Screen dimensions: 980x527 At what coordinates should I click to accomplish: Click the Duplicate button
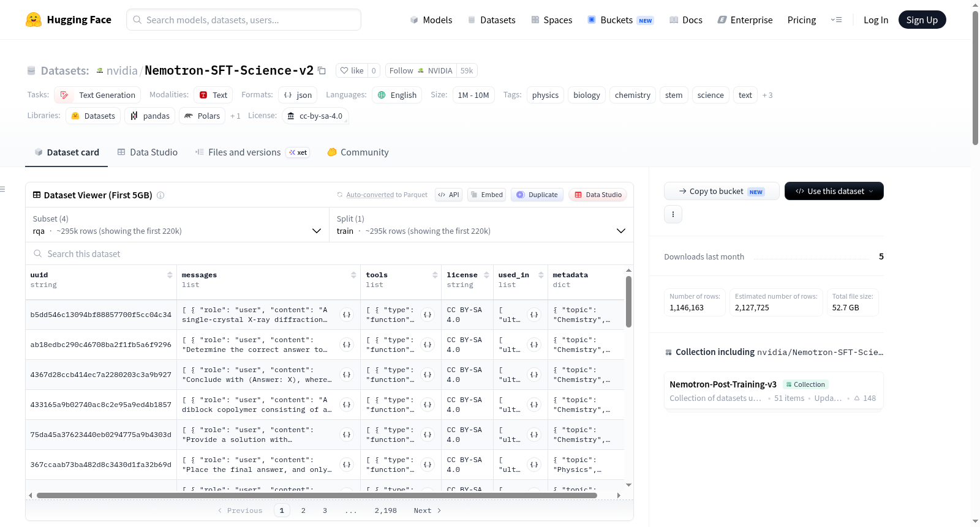tap(537, 195)
